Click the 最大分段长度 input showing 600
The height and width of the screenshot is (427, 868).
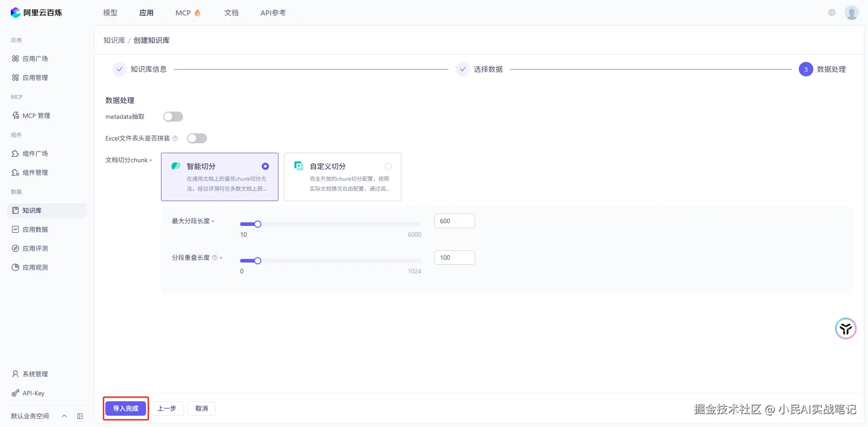coord(455,221)
